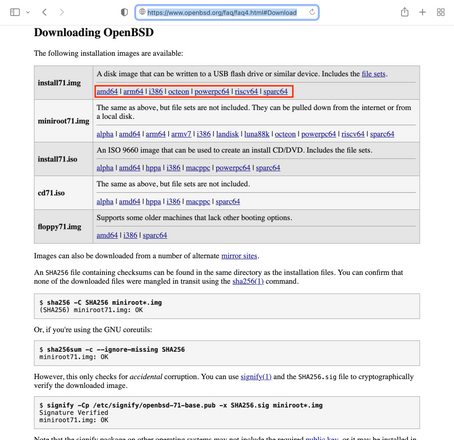The height and width of the screenshot is (440, 454).
Task: Open i386 link in floppy71.img row
Action: (130, 235)
